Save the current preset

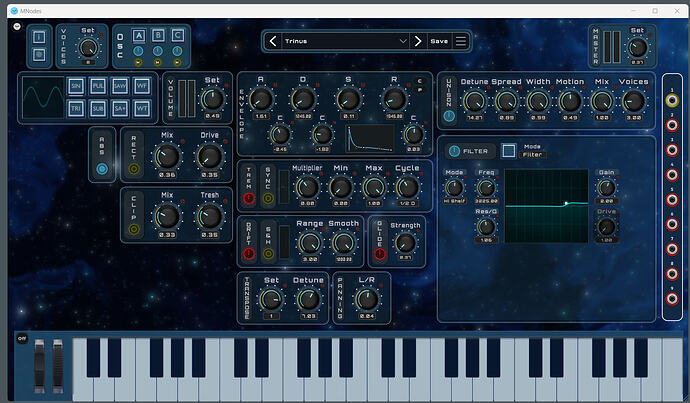tap(439, 41)
